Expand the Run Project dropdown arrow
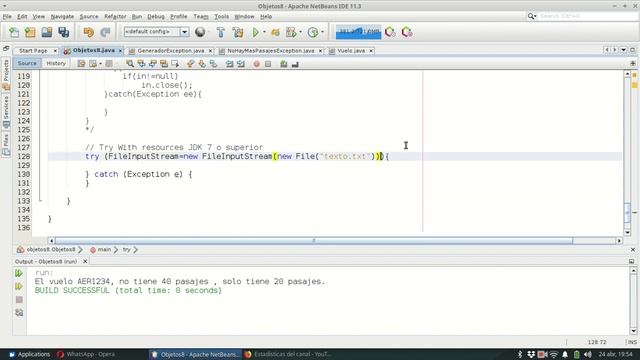The height and width of the screenshot is (360, 640). pyautogui.click(x=264, y=32)
